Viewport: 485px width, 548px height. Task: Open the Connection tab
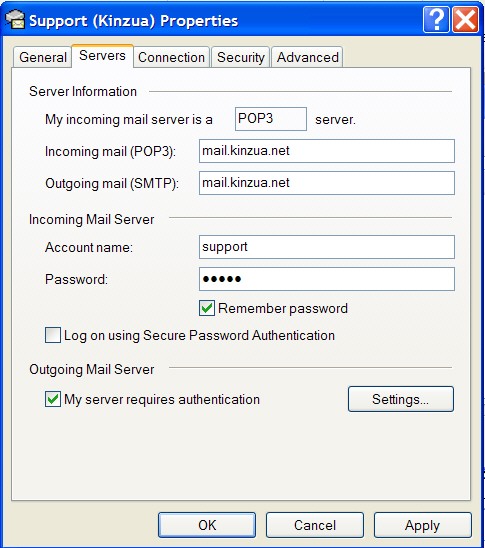coord(172,57)
